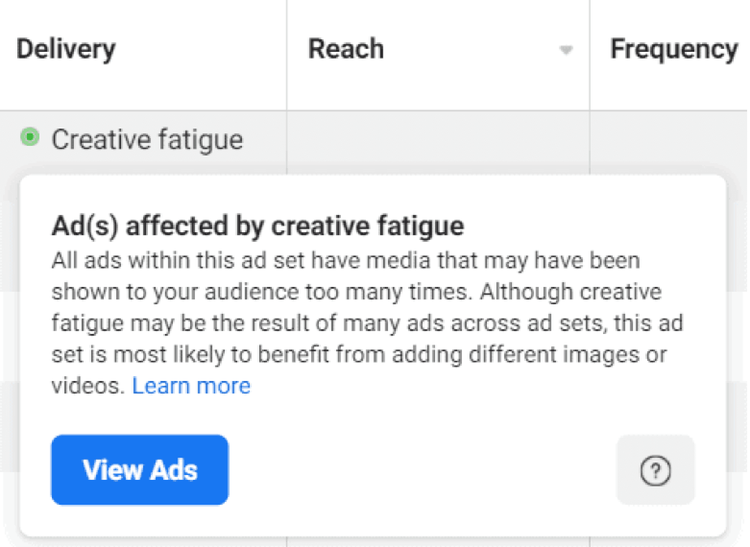Click the word 'videos.' before Learn more
Screen dimensions: 750x547
88,386
